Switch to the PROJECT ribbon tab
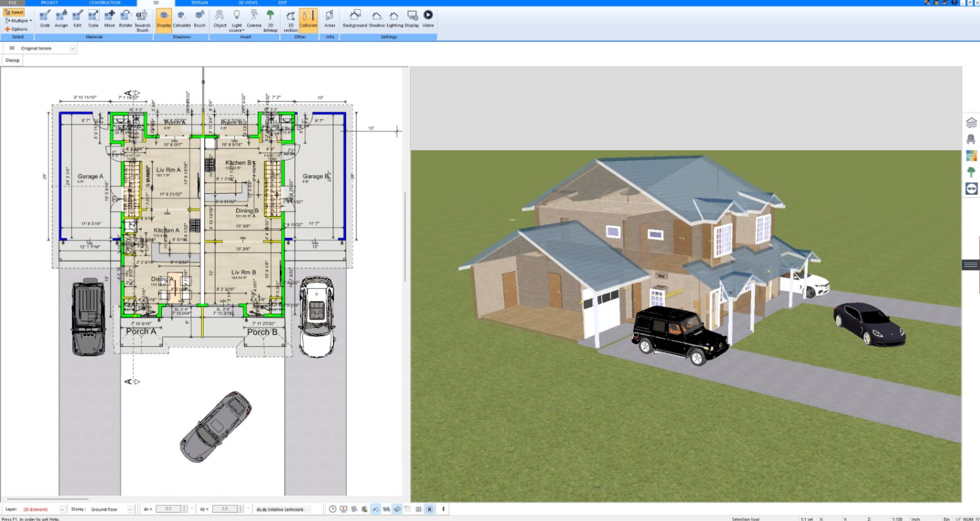 click(50, 3)
